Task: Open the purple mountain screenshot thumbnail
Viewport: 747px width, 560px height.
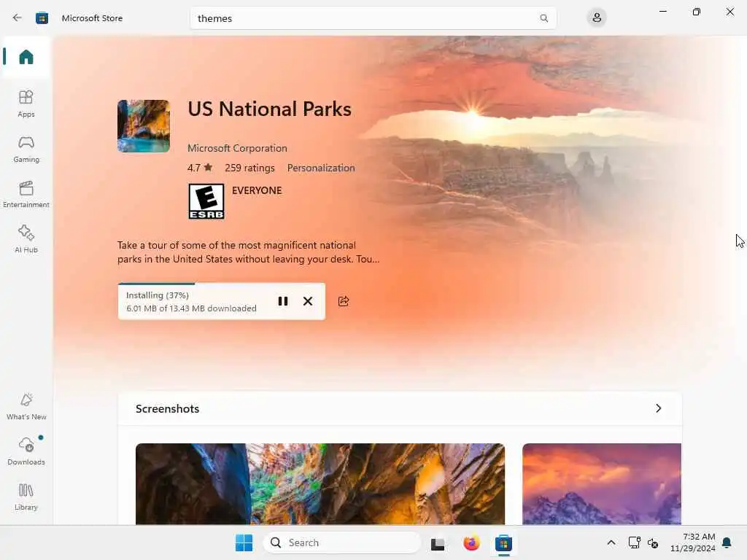Action: point(602,484)
